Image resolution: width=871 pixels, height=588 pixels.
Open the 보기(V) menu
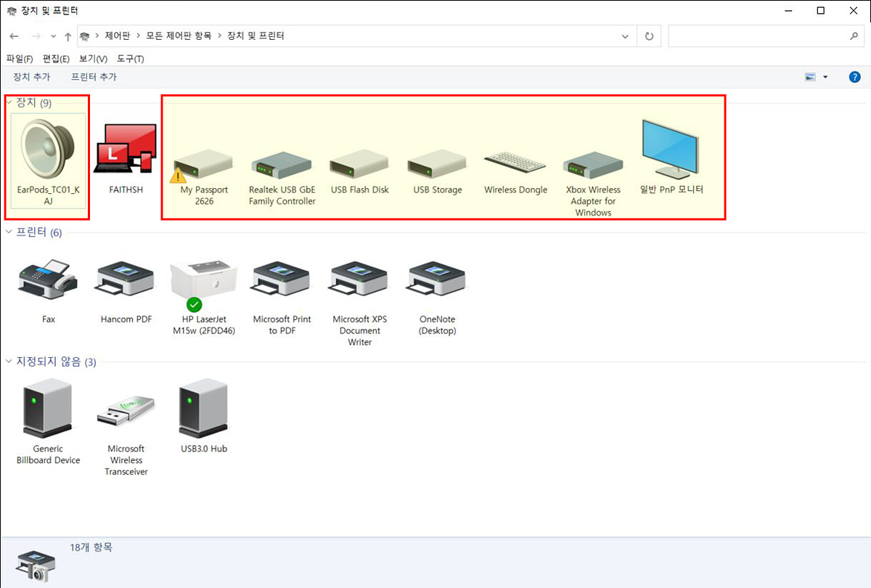(93, 59)
